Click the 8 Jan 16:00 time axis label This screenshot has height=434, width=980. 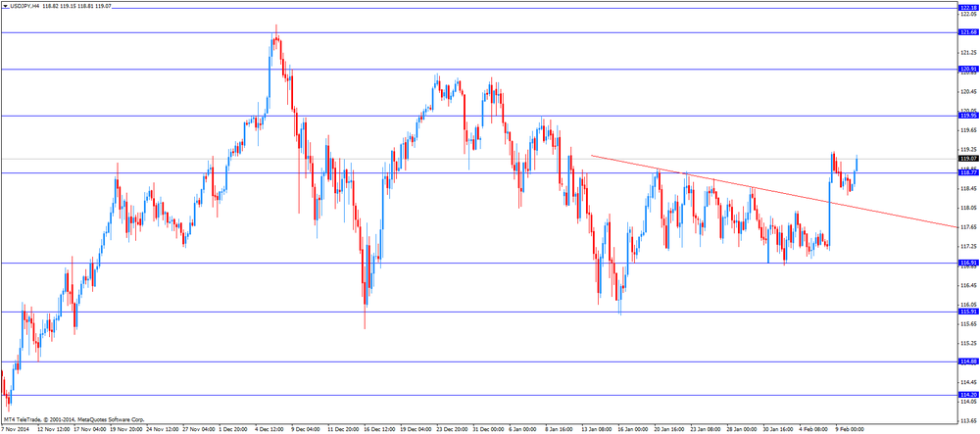tap(560, 430)
